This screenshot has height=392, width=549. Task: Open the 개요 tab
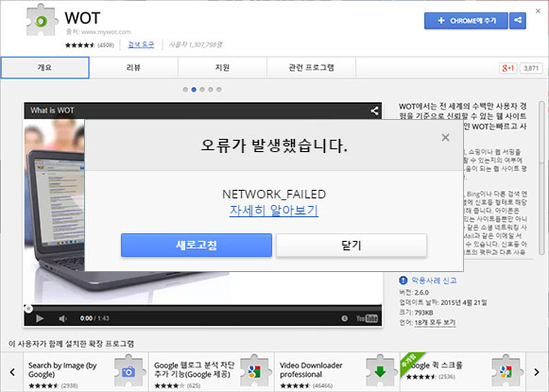pyautogui.click(x=44, y=68)
